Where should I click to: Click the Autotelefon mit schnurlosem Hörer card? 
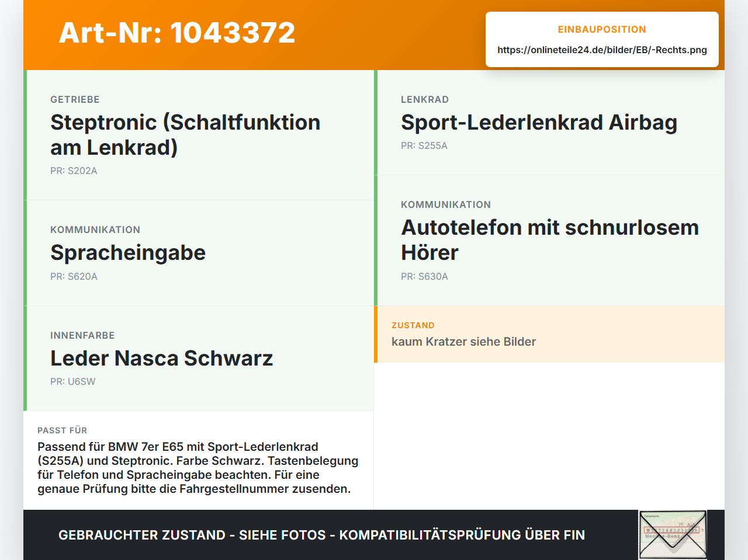[549, 240]
